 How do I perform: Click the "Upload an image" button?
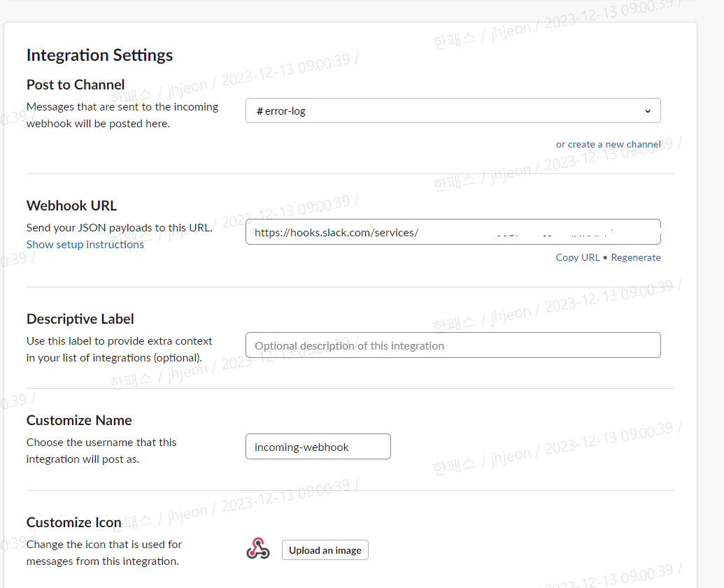325,550
